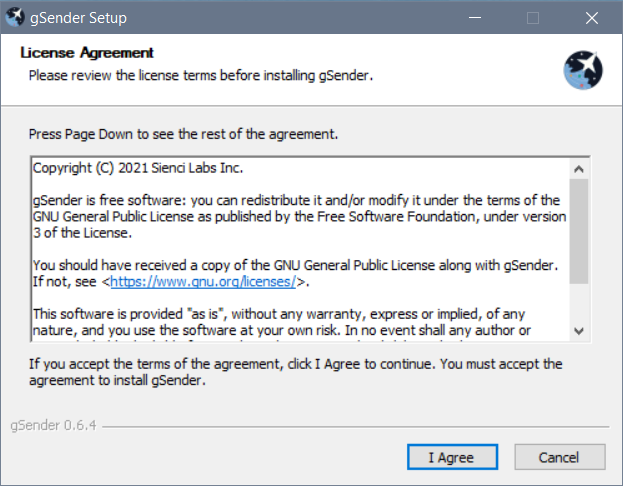This screenshot has height=486, width=623.
Task: Cancel the gSender installation
Action: [559, 457]
